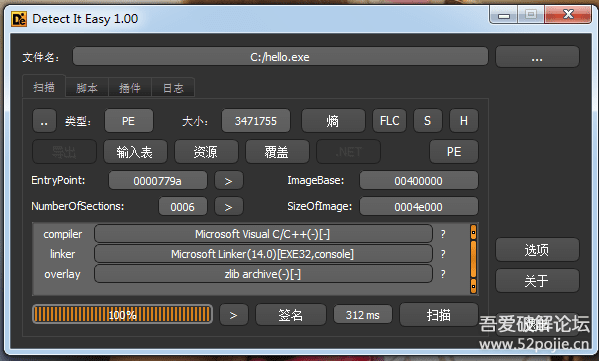Image resolution: width=599 pixels, height=361 pixels.
Task: Click the size value 3471755
Action: pyautogui.click(x=256, y=121)
